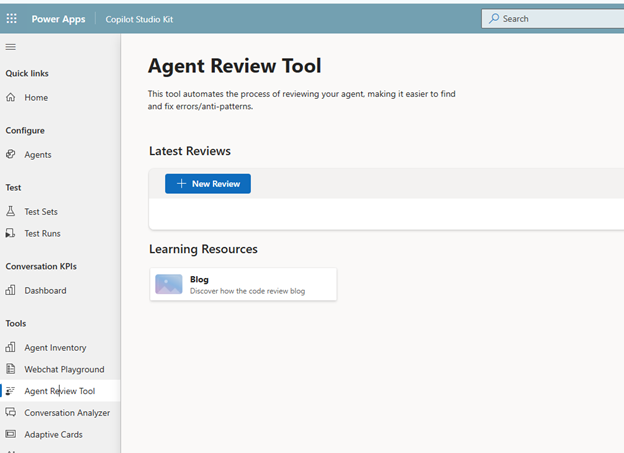
Task: Click the Agent Review Tool icon
Action: [11, 391]
